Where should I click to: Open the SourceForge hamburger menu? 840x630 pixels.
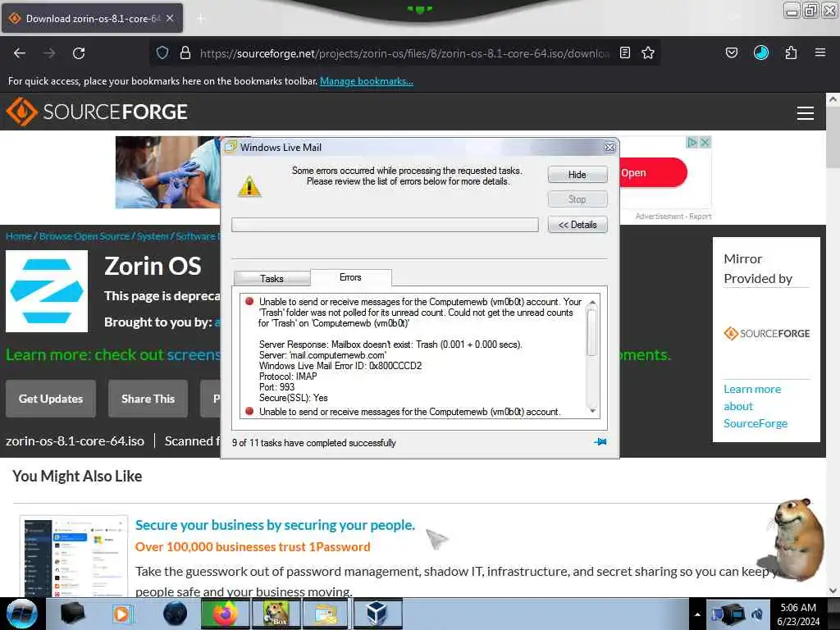pos(806,112)
